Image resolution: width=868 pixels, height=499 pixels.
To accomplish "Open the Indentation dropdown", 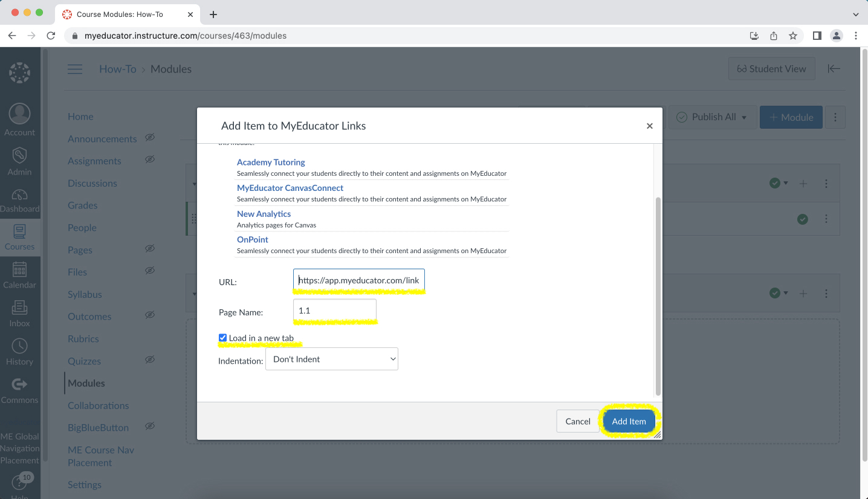I will pyautogui.click(x=332, y=359).
